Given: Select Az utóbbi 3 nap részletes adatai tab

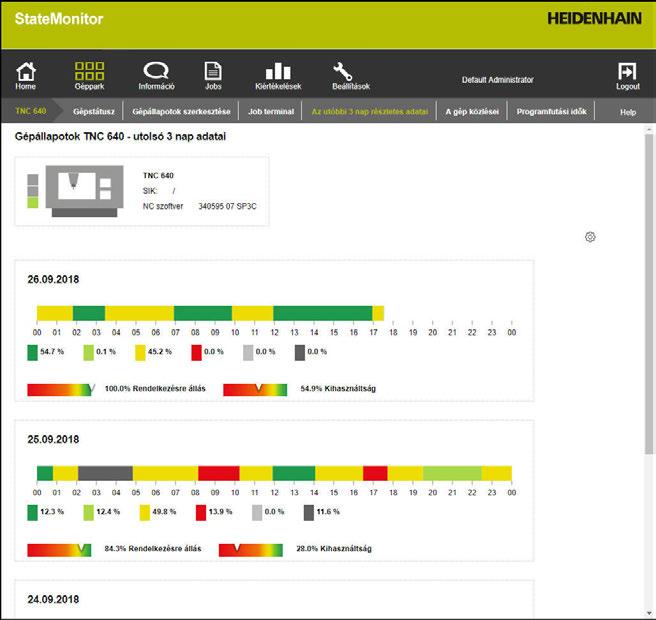Looking at the screenshot, I should [x=369, y=112].
